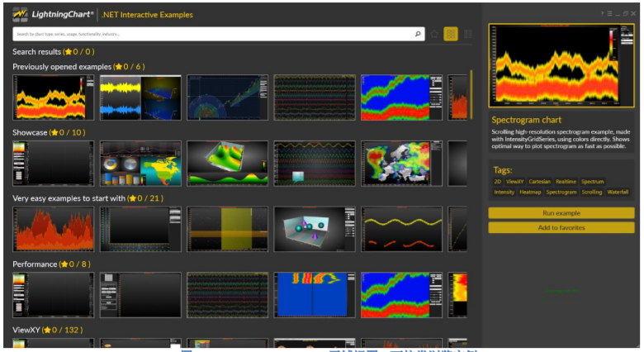Select the Waterfall tag
Screen dimensions: 644x352
click(618, 192)
